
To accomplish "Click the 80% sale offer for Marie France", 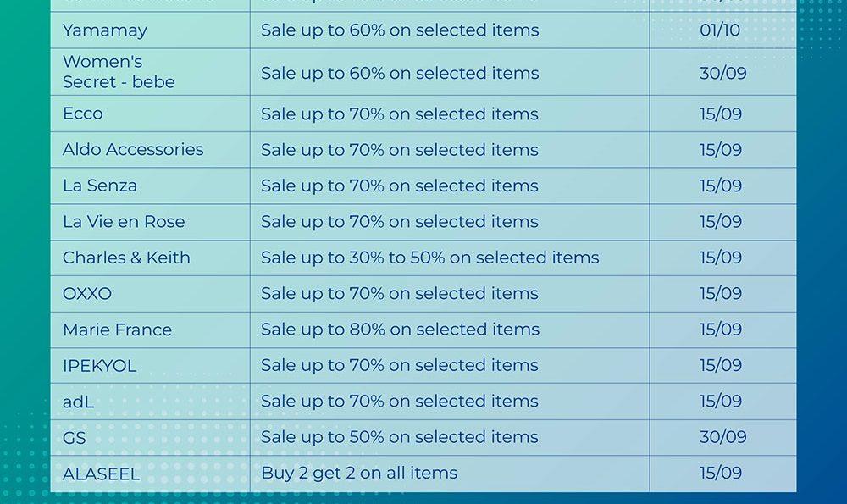I will (x=399, y=330).
